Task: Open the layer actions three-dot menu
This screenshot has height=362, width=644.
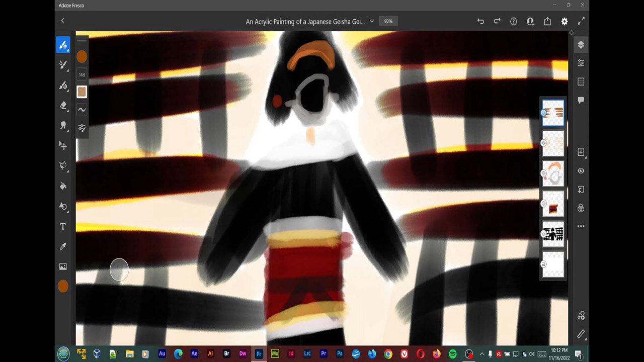Action: 581,226
